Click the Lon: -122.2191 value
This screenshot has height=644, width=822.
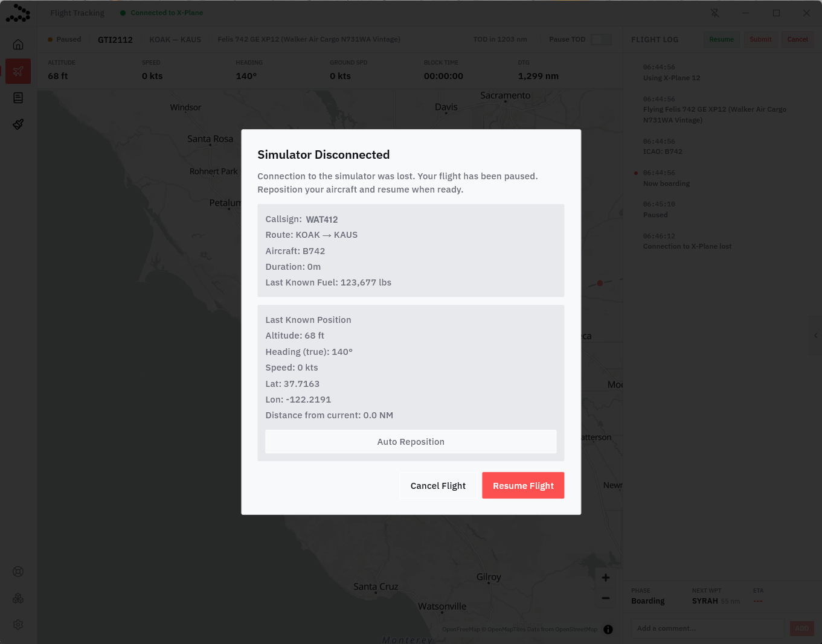[x=298, y=400]
